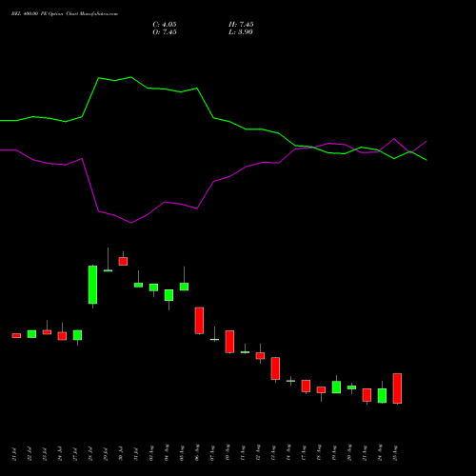Select the high value "H: 7.45"
This screenshot has width=476, height=476.
pyautogui.click(x=241, y=25)
